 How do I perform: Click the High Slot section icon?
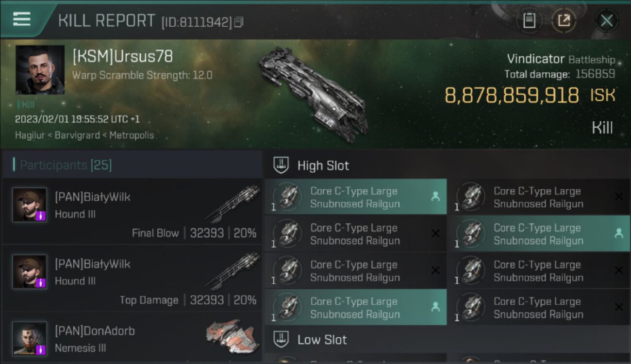coord(281,165)
